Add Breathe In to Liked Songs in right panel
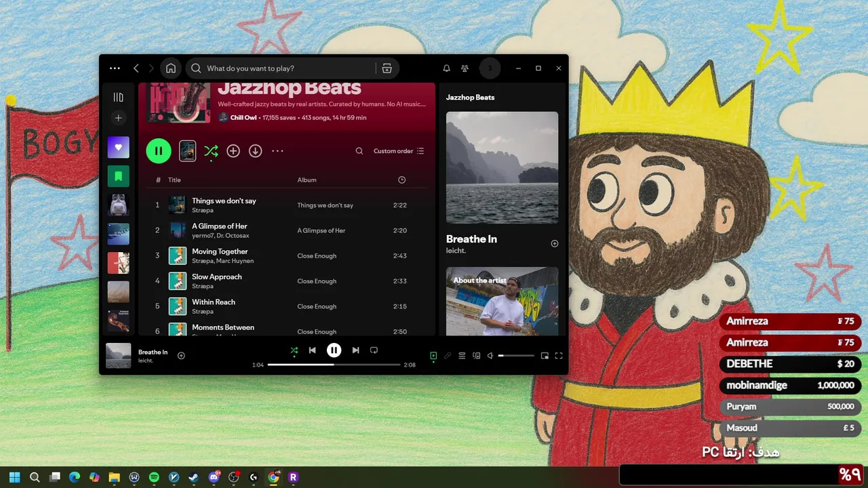Screen dimensions: 868x488 (x=554, y=243)
